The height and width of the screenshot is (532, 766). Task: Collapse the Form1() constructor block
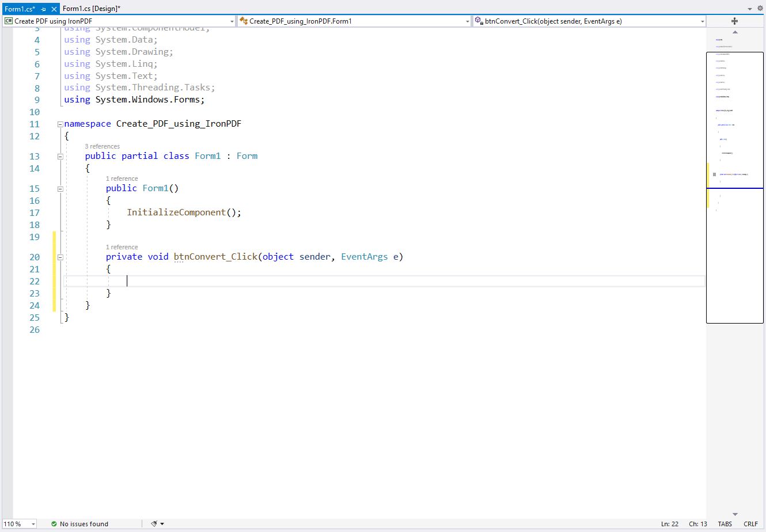tap(60, 189)
